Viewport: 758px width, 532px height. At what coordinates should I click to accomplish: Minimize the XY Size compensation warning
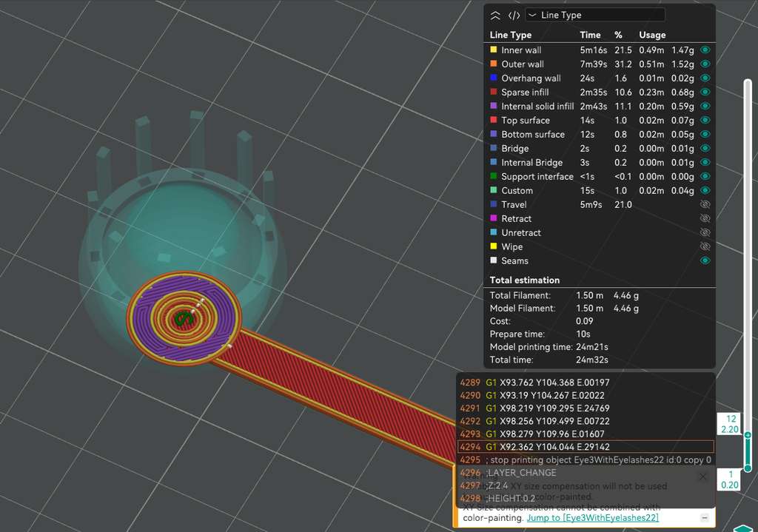click(705, 518)
